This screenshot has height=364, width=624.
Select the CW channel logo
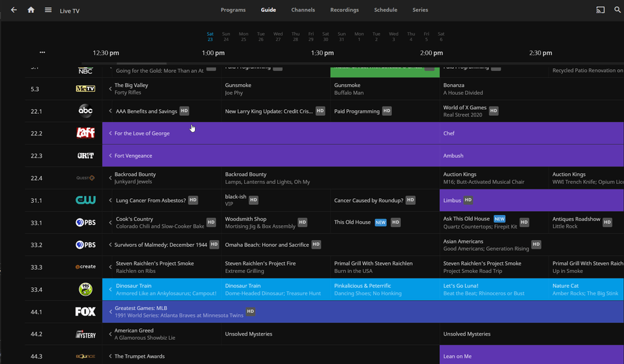86,200
